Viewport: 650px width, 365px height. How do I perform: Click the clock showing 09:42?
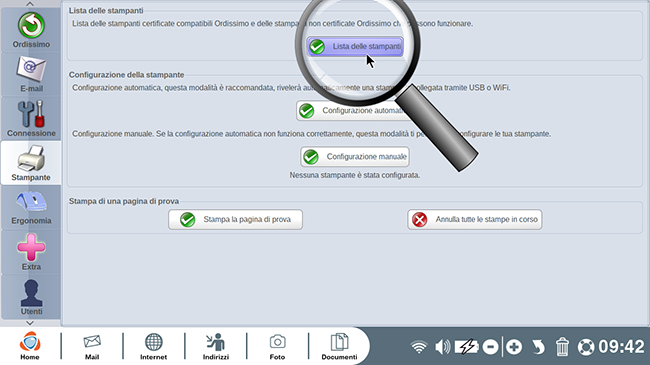(621, 347)
